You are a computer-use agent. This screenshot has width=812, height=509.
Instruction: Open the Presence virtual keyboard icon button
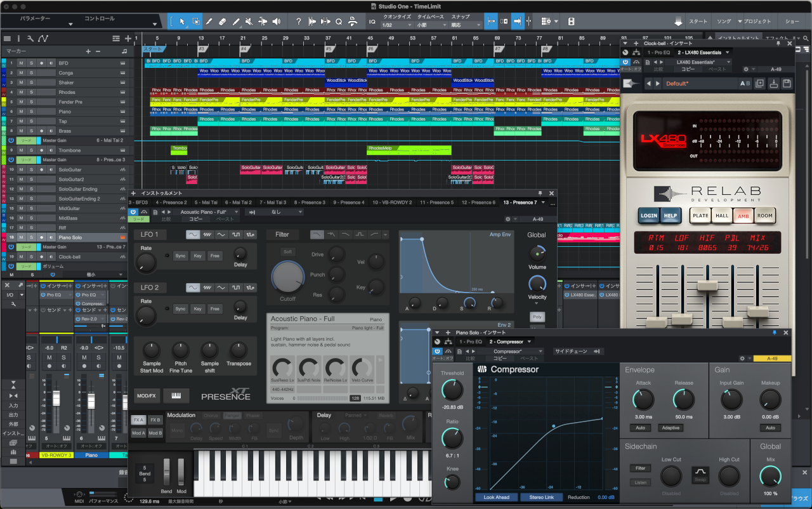[176, 396]
